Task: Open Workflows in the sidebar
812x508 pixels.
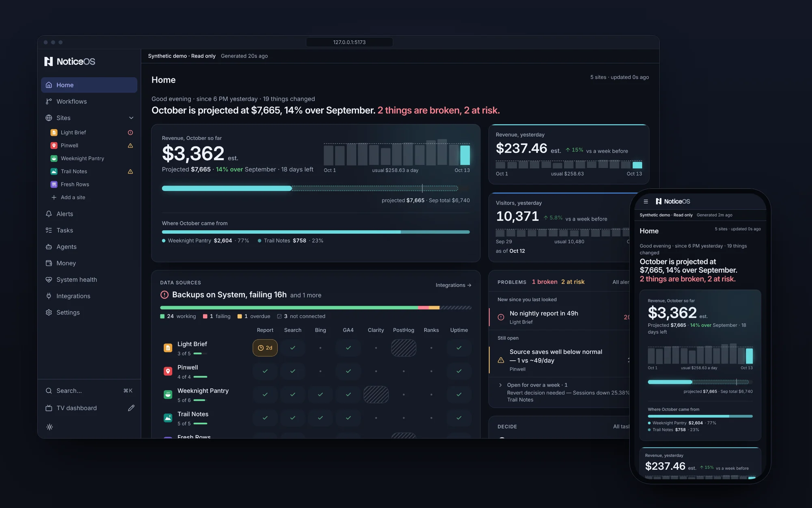Action: click(89, 101)
